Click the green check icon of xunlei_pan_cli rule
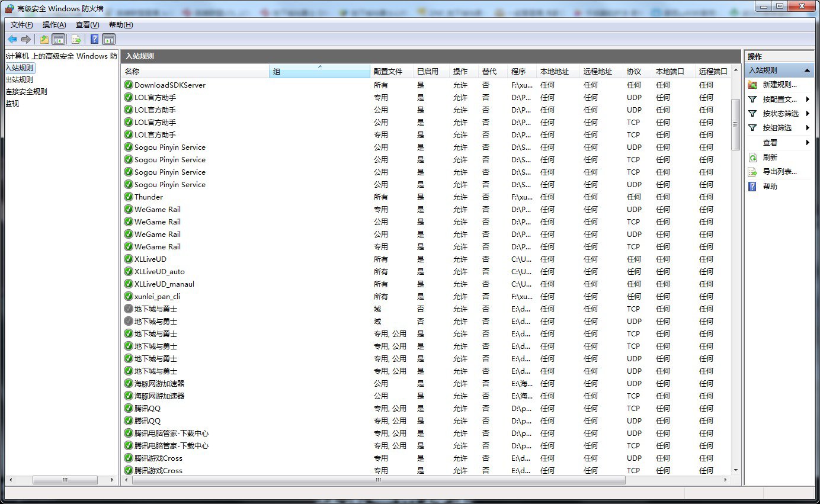820x504 pixels. click(129, 296)
